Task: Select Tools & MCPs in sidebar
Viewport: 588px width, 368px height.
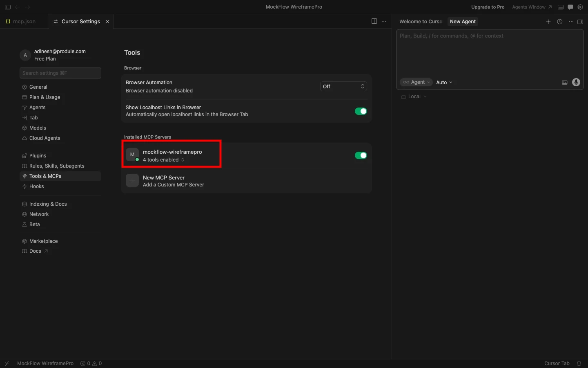Action: 60,176
